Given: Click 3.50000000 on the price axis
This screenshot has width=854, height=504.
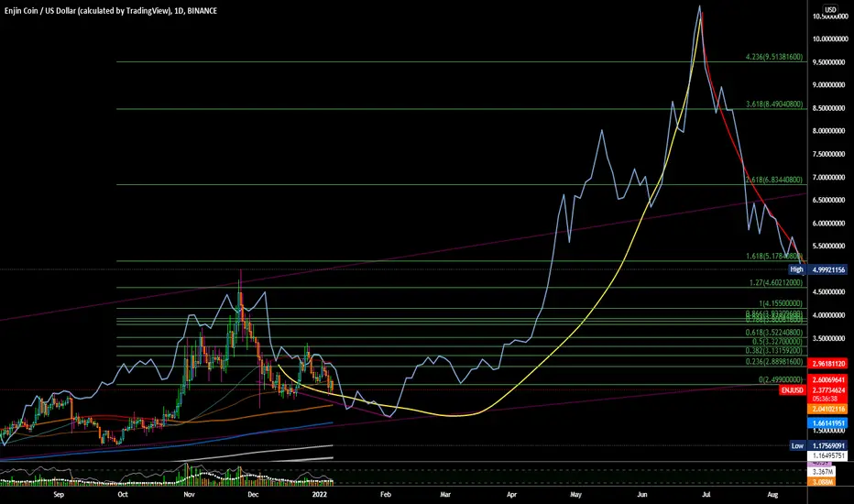Looking at the screenshot, I should tap(829, 338).
